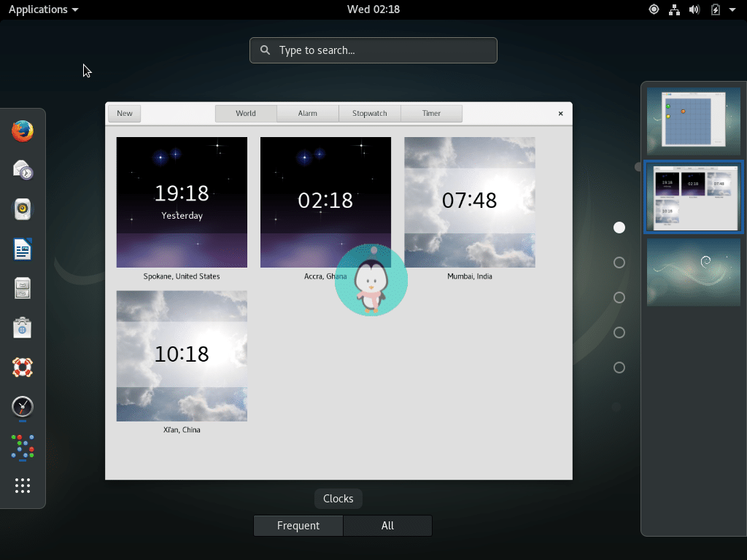Viewport: 747px width, 560px height.
Task: Click the toolbox icon in the dock
Action: [22, 327]
